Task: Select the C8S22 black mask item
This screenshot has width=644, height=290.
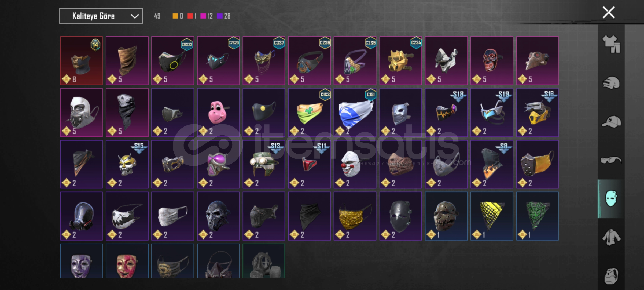Action: coord(173,61)
